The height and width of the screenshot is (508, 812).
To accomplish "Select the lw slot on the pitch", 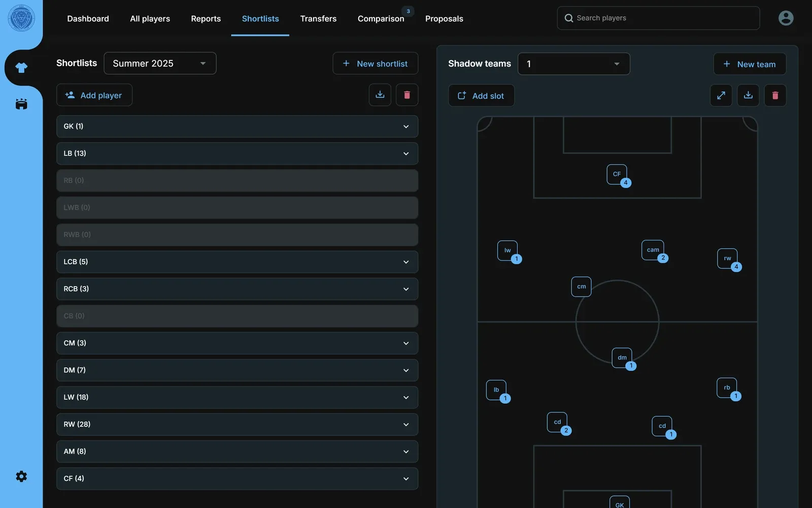I will tap(507, 250).
